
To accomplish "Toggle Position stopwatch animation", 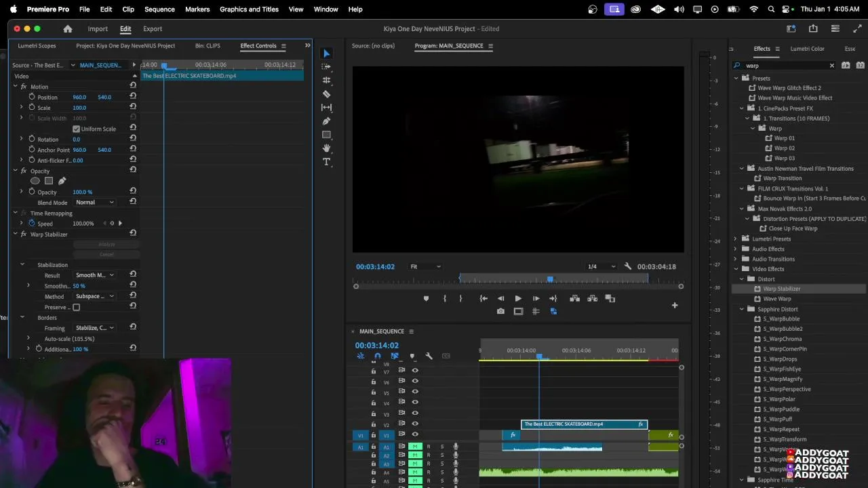I will pyautogui.click(x=32, y=97).
